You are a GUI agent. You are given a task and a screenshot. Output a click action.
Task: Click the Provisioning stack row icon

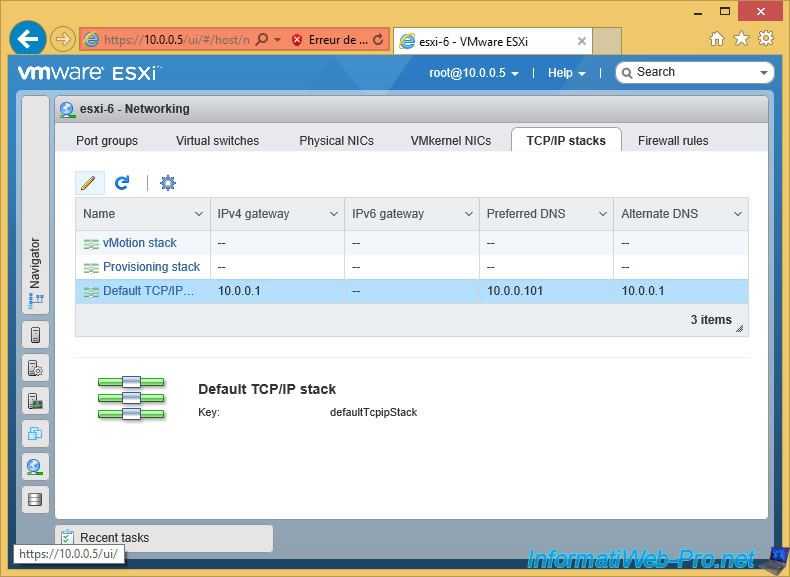pos(91,268)
